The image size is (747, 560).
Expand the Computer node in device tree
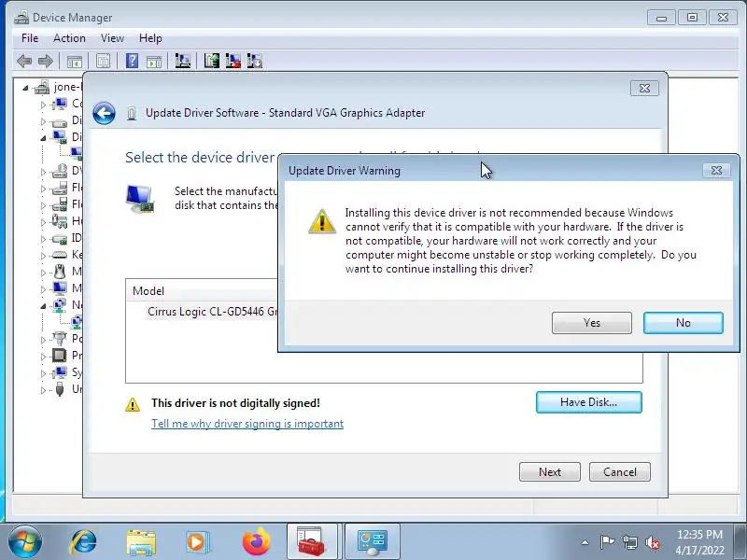point(43,105)
